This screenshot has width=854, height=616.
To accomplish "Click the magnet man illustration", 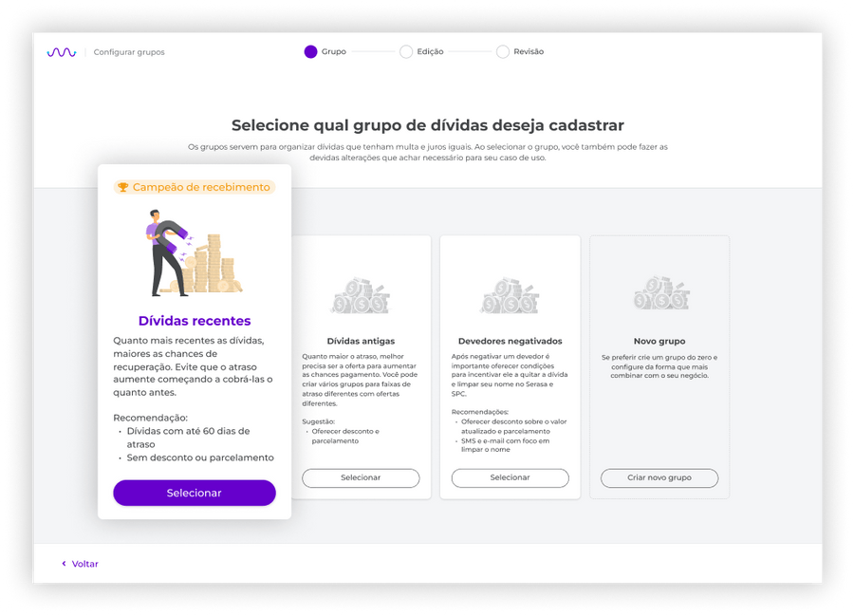I will pyautogui.click(x=194, y=252).
